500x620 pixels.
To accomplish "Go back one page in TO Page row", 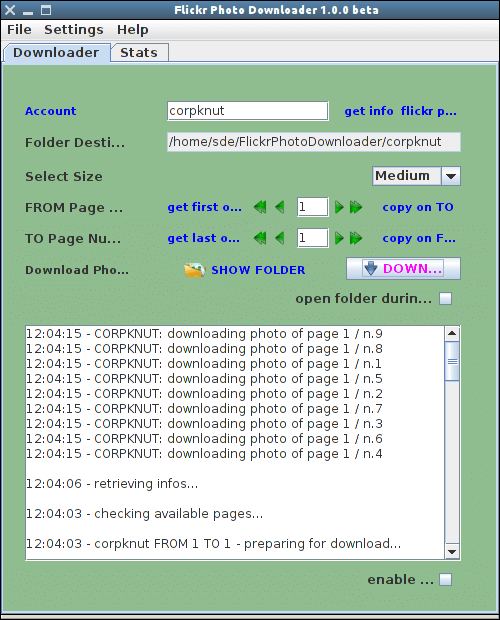I will coord(280,238).
